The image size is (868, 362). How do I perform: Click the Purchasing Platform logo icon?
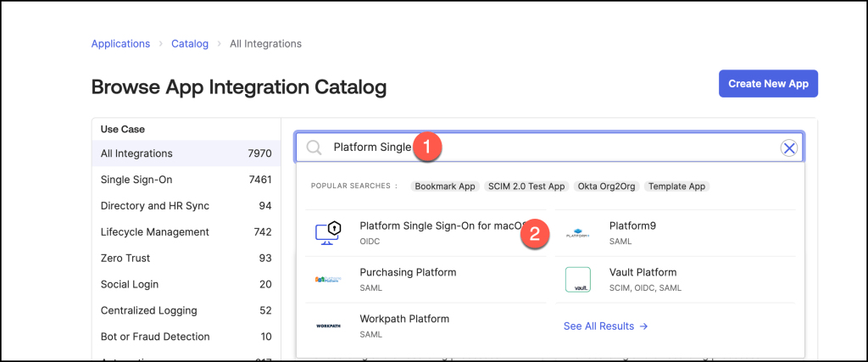pyautogui.click(x=326, y=280)
